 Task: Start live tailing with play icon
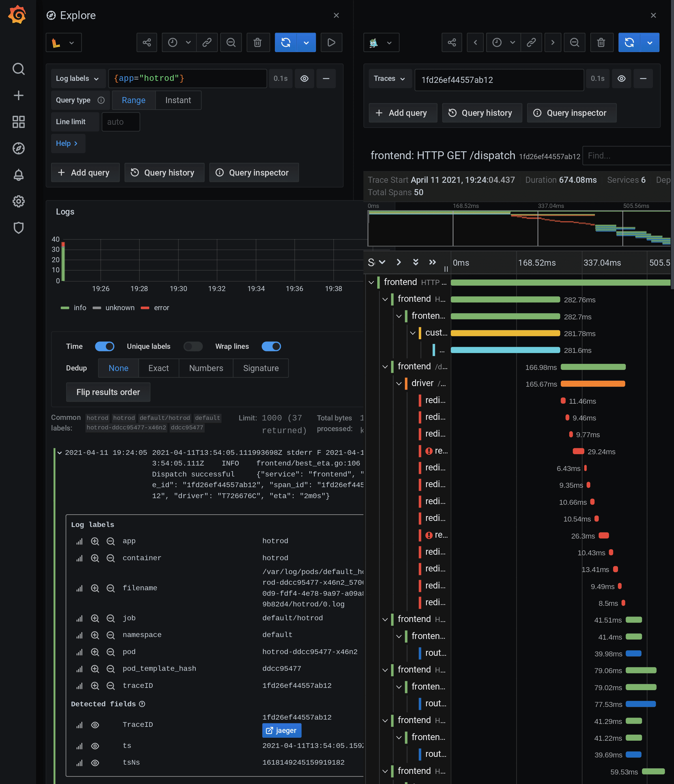point(331,42)
